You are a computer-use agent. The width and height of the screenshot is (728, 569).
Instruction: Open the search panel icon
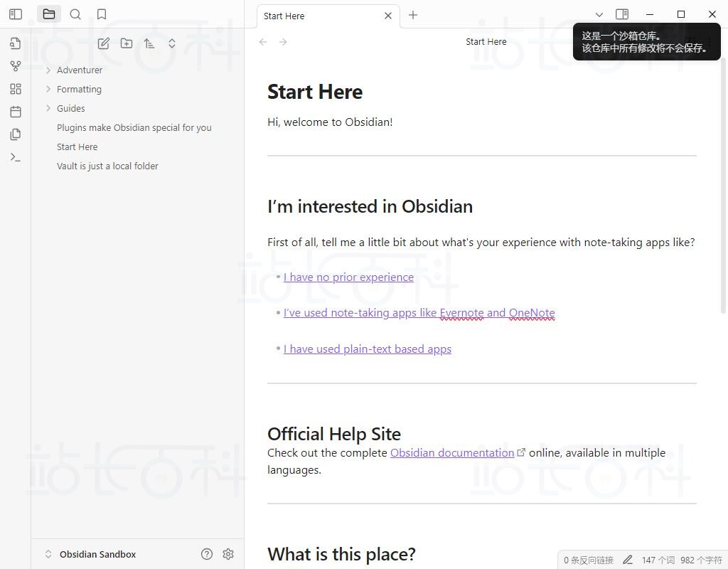(75, 14)
